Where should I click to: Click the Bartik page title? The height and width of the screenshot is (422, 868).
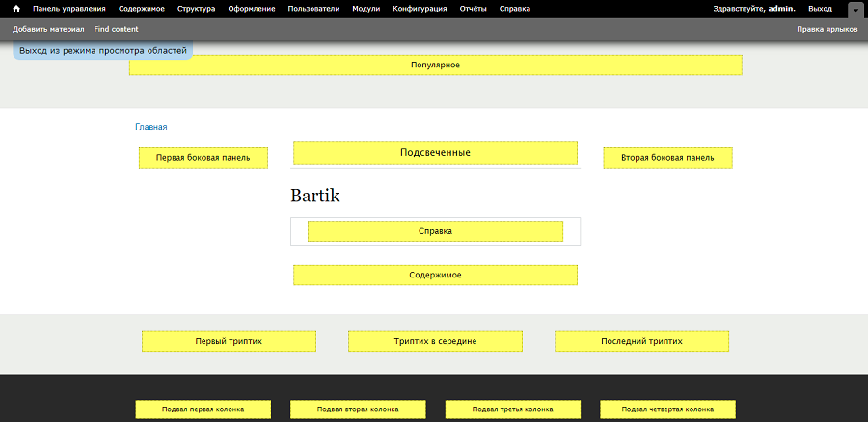coord(315,196)
